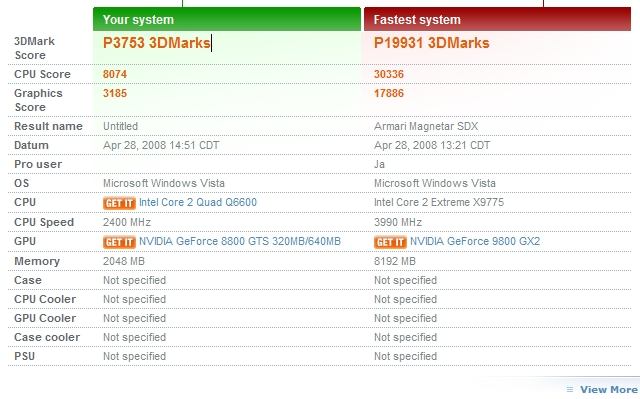Click GET IT badge beside GeForce 9800 GX2
The width and height of the screenshot is (640, 399).
coord(390,242)
